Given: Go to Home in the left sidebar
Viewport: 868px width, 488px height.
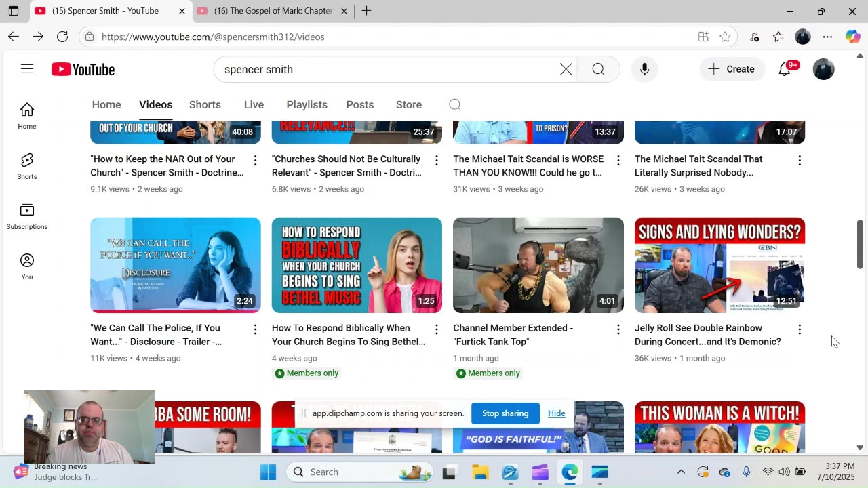Looking at the screenshot, I should click(x=27, y=116).
